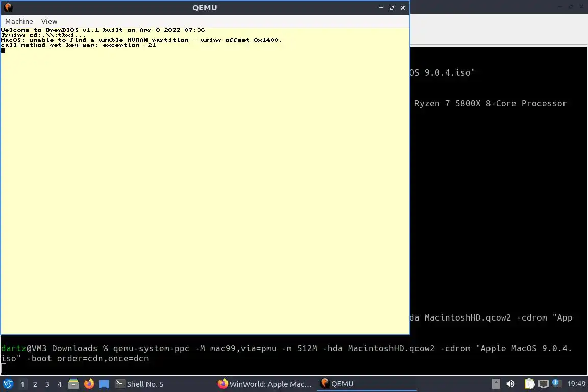Click the '-boot order=cdn,once=dcn' text in the terminal

(88, 359)
